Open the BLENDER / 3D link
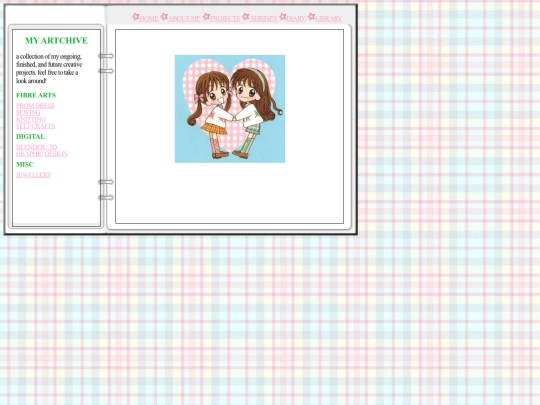Image resolution: width=540 pixels, height=405 pixels. pos(37,147)
